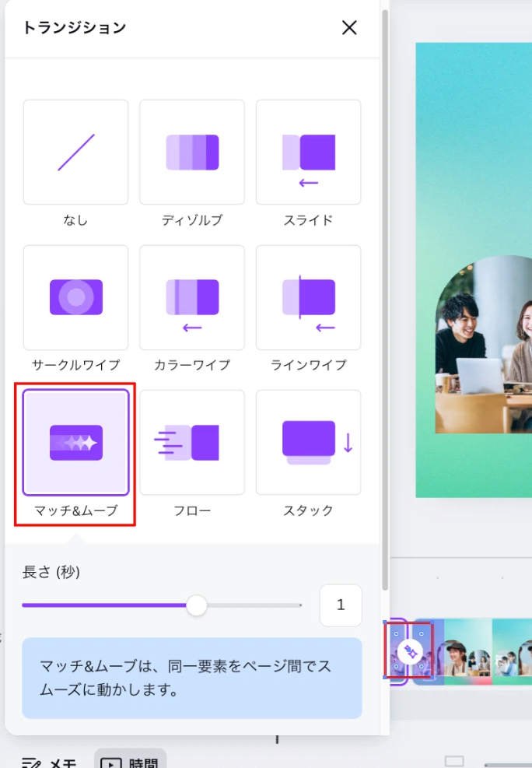
Task: Choose the スタック transition
Action: coord(308,442)
